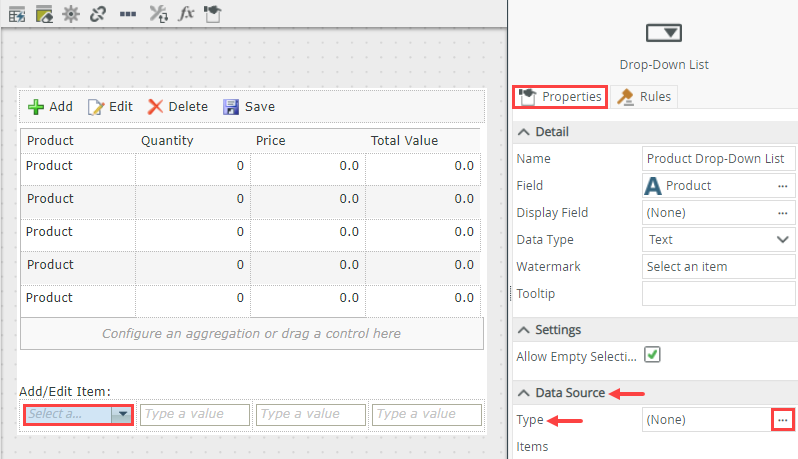The image size is (798, 459).
Task: Collapse the Data Source section
Action: tap(523, 393)
